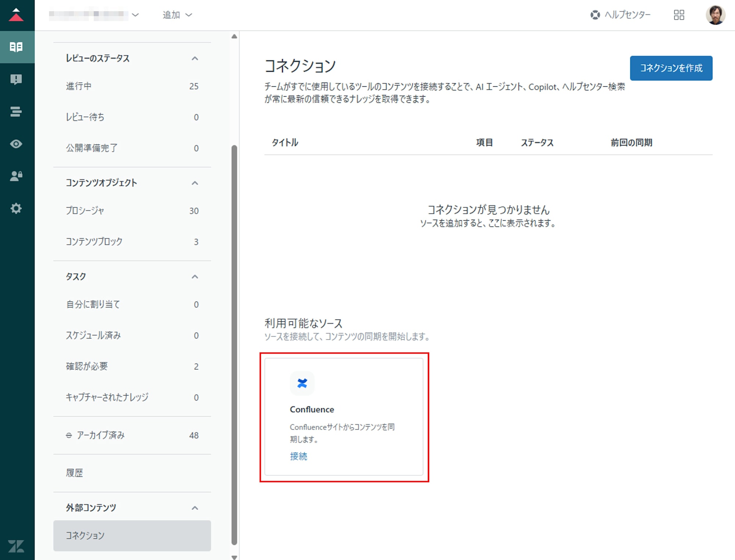The width and height of the screenshot is (735, 560).
Task: Open the community moderation exclamation icon
Action: (x=16, y=79)
